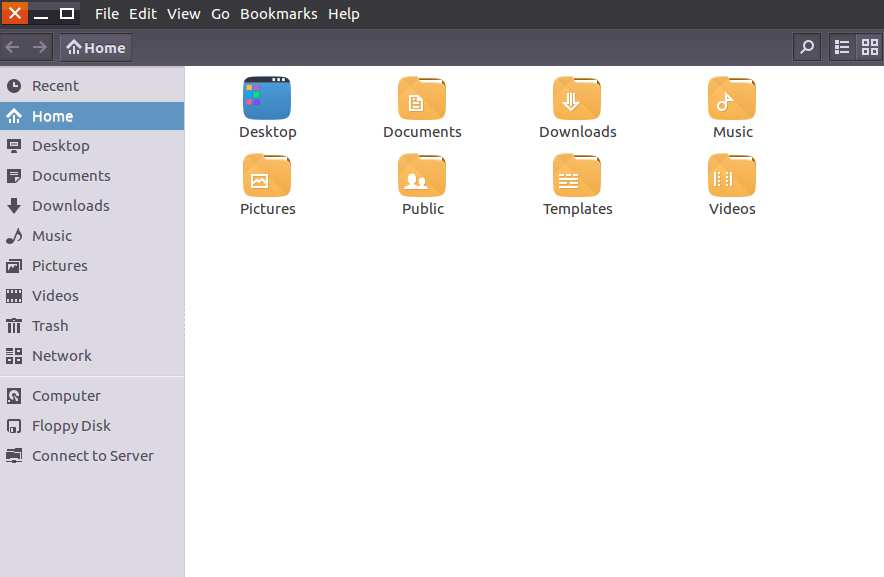Open the Go menu
The width and height of the screenshot is (884, 577).
(x=220, y=13)
